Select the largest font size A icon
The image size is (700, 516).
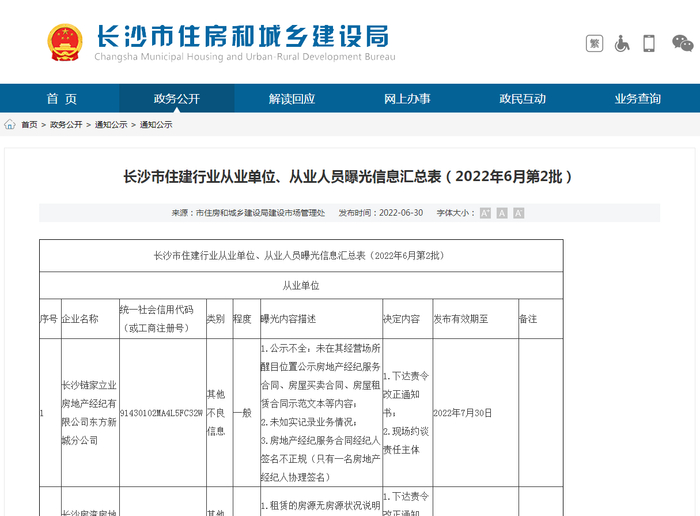coord(485,213)
